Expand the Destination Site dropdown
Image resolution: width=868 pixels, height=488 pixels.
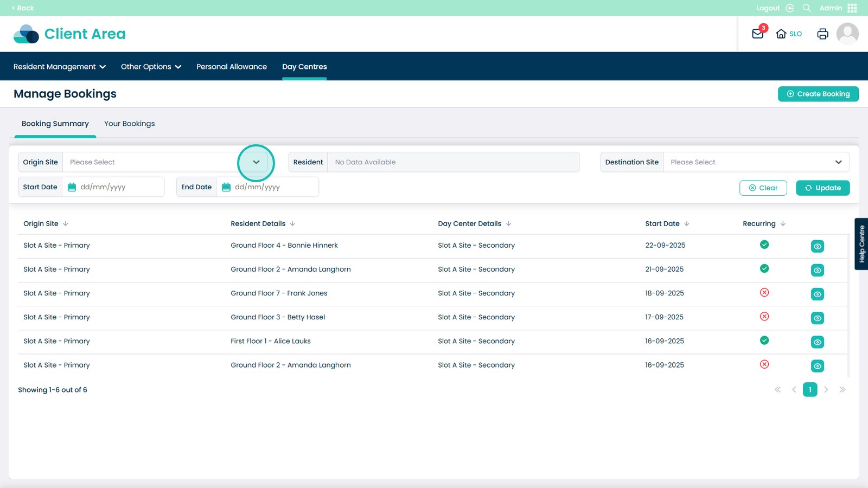coord(838,162)
